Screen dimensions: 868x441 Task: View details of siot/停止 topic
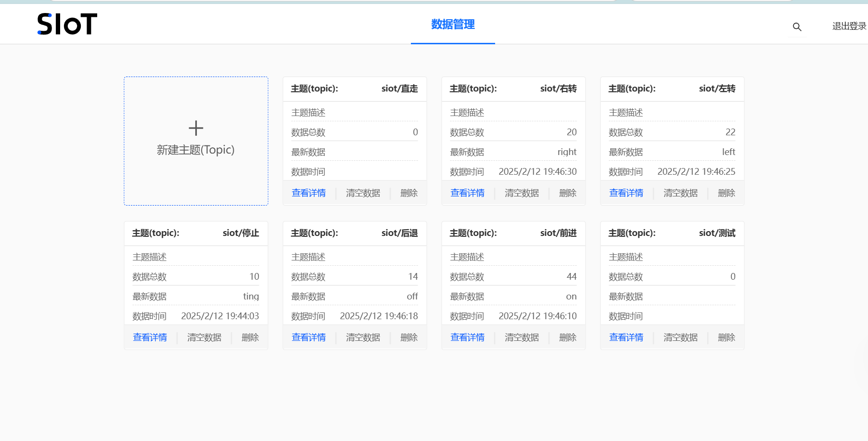click(x=150, y=337)
